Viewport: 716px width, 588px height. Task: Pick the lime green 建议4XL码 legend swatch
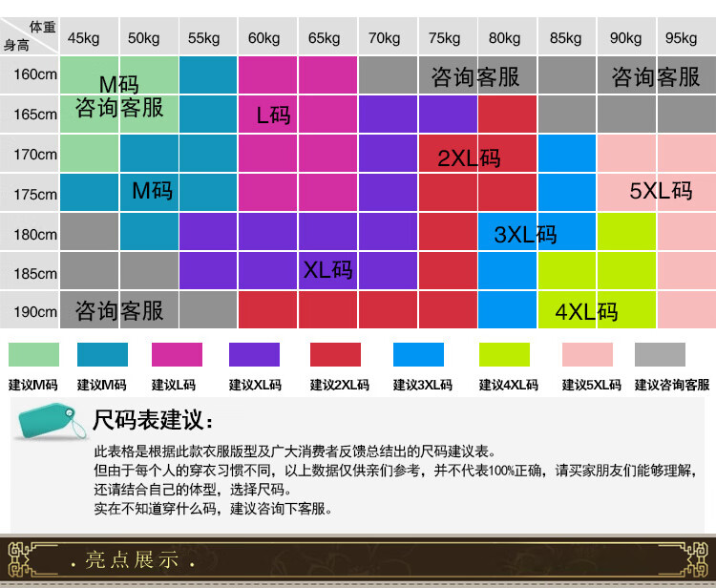tap(504, 355)
